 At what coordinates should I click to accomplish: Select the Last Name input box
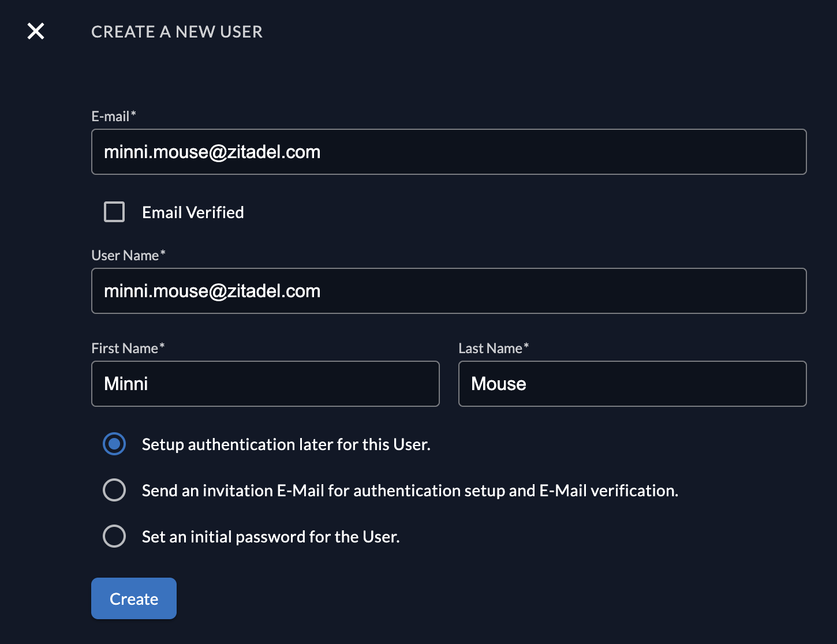coord(632,384)
